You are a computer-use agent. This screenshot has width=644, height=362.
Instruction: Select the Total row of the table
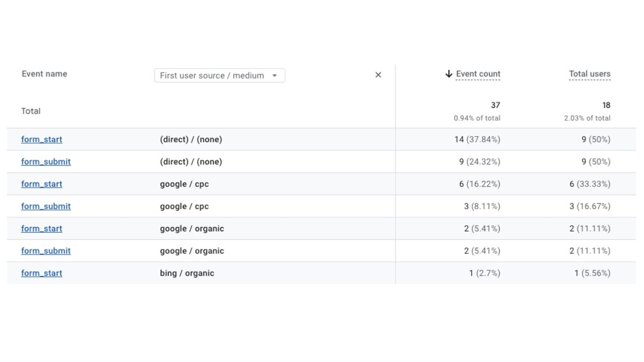(31, 111)
